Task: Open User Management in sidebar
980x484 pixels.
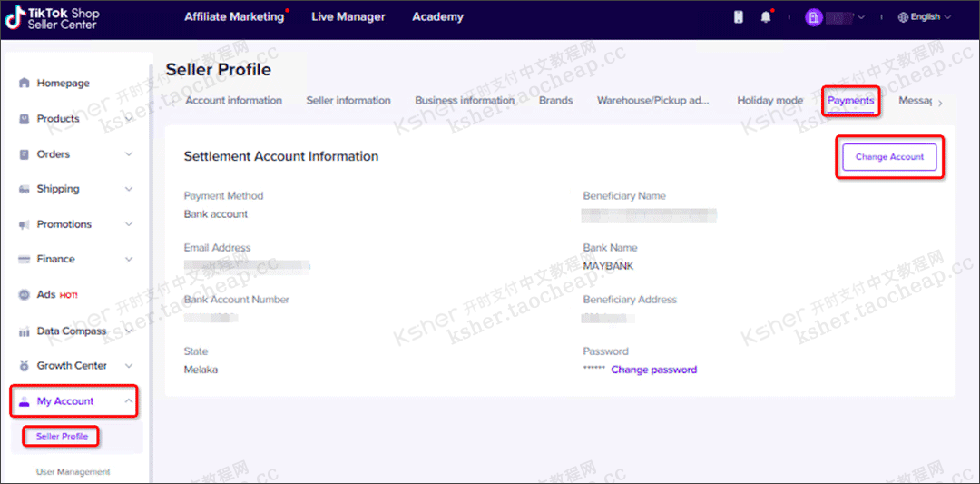Action: pyautogui.click(x=73, y=471)
